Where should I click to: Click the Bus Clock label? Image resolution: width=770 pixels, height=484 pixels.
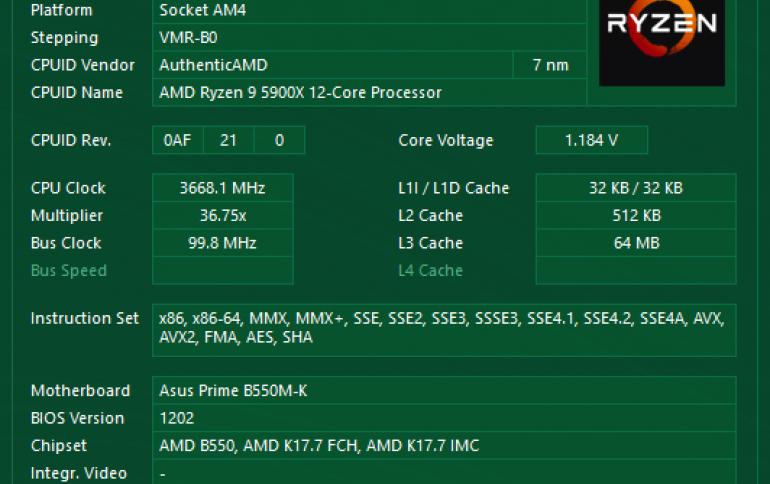pos(66,243)
